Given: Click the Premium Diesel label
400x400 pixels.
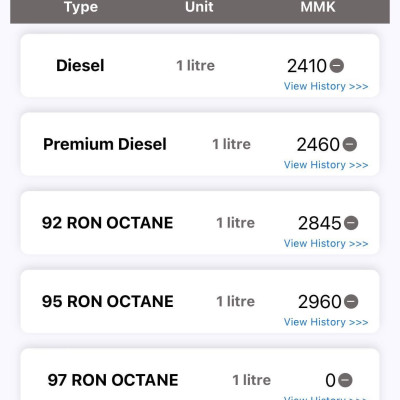Looking at the screenshot, I should (105, 144).
